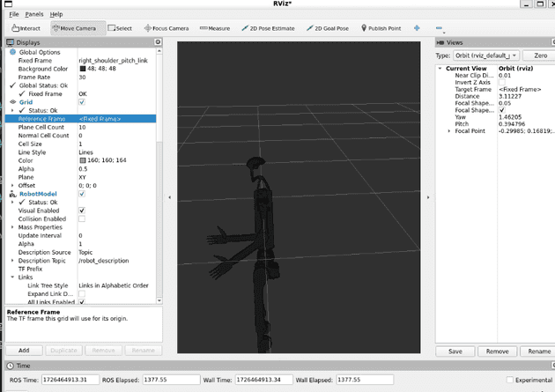
Task: Click the Grid display icon
Action: (12, 102)
